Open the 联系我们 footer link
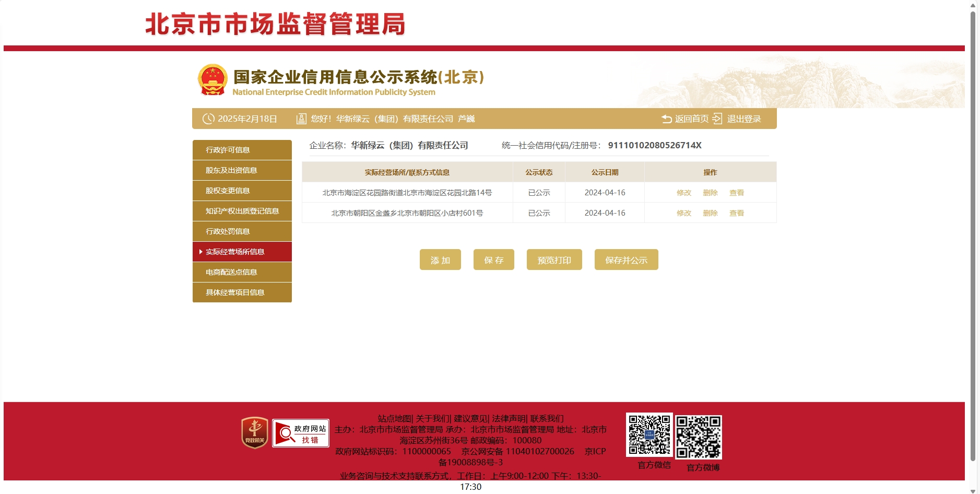Image resolution: width=980 pixels, height=494 pixels. click(x=547, y=418)
